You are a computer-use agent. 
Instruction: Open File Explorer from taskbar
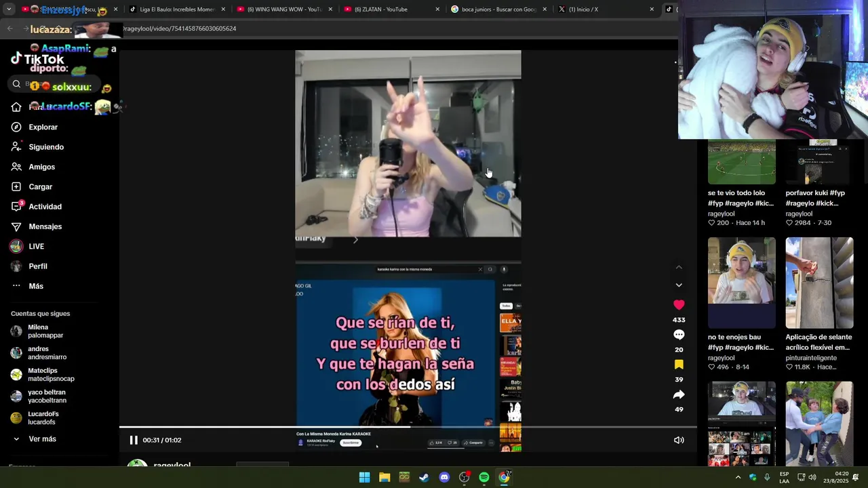click(x=384, y=477)
